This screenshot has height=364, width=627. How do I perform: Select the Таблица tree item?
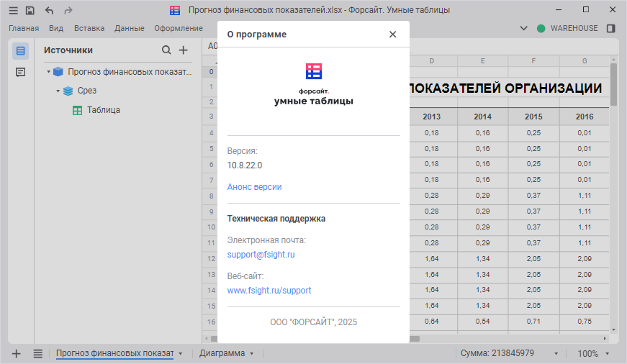[x=104, y=110]
